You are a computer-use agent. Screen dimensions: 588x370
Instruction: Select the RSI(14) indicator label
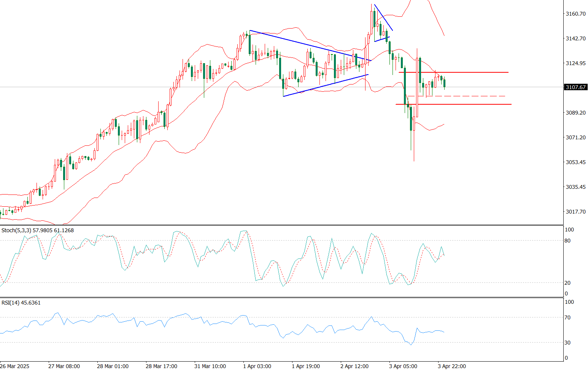point(21,303)
